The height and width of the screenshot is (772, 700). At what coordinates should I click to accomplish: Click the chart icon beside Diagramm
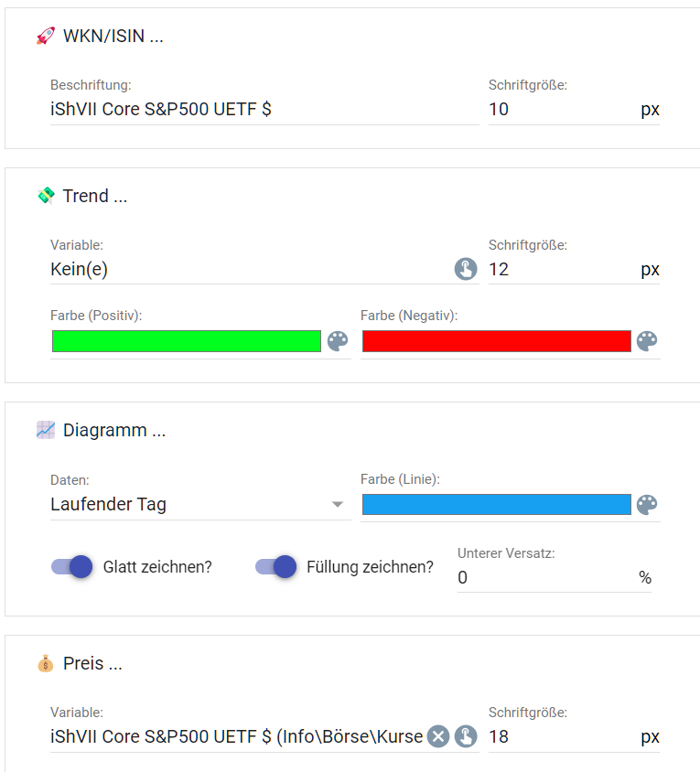[x=46, y=430]
